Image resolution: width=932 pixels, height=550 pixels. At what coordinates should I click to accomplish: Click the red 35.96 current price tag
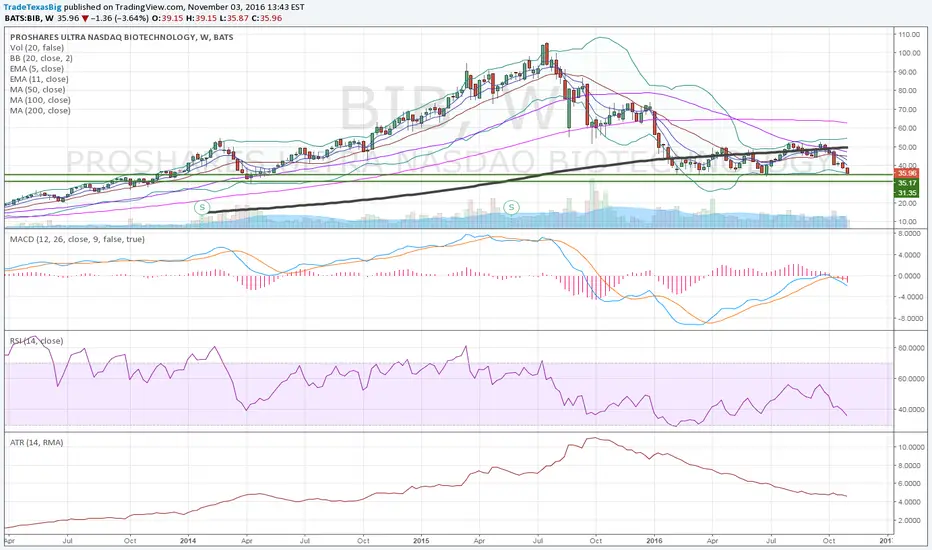tap(906, 173)
